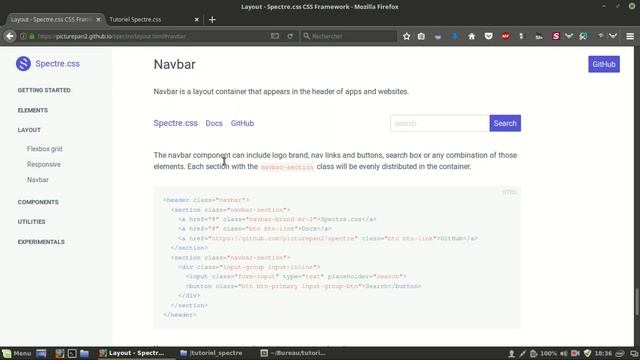Open a new browser tab
Screen dimensions: 640x360
[x=212, y=20]
